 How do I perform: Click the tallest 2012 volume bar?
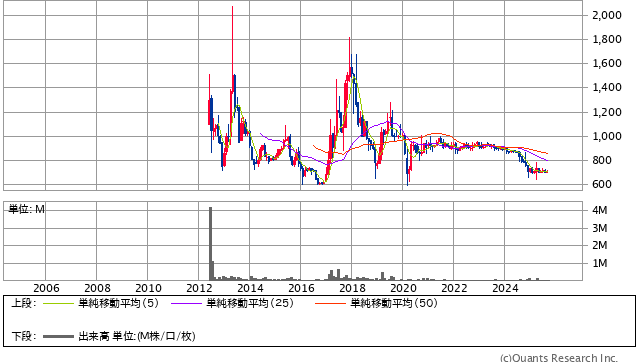(210, 243)
